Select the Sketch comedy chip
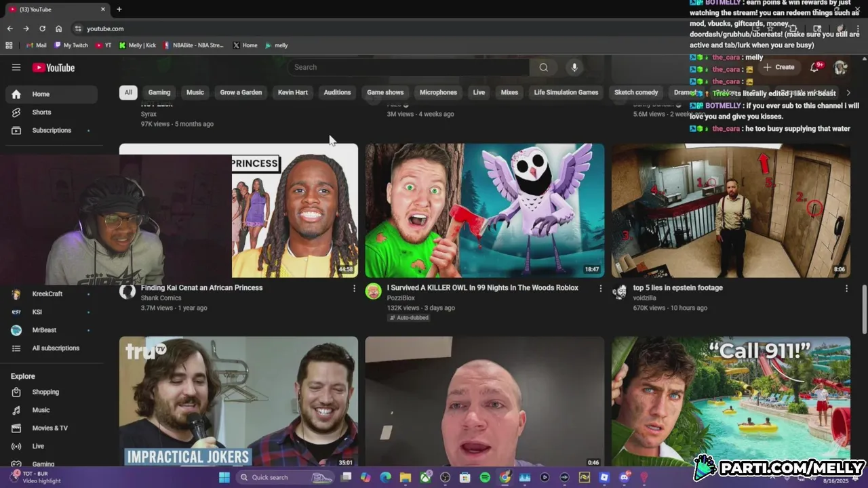 (x=636, y=92)
